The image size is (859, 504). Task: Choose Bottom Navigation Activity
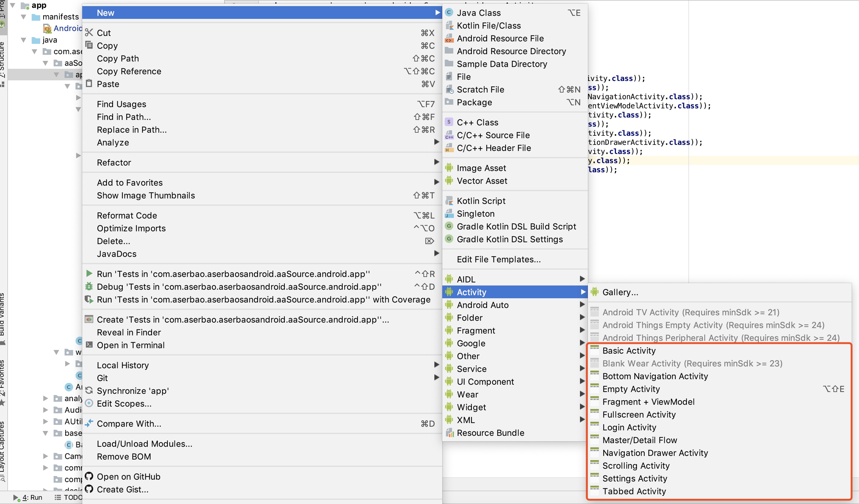(719, 376)
